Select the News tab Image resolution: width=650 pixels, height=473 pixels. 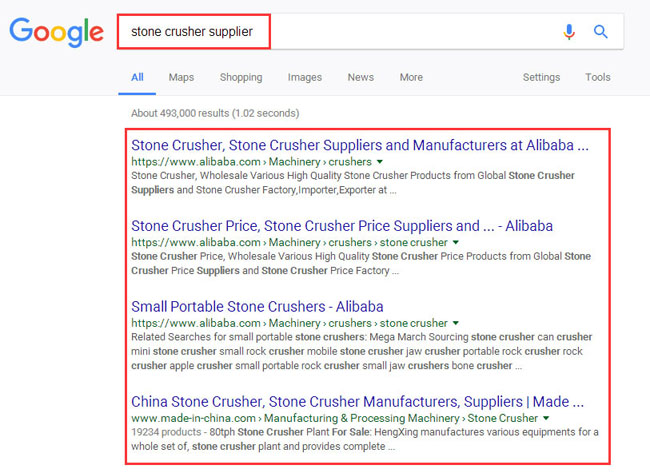(x=361, y=77)
